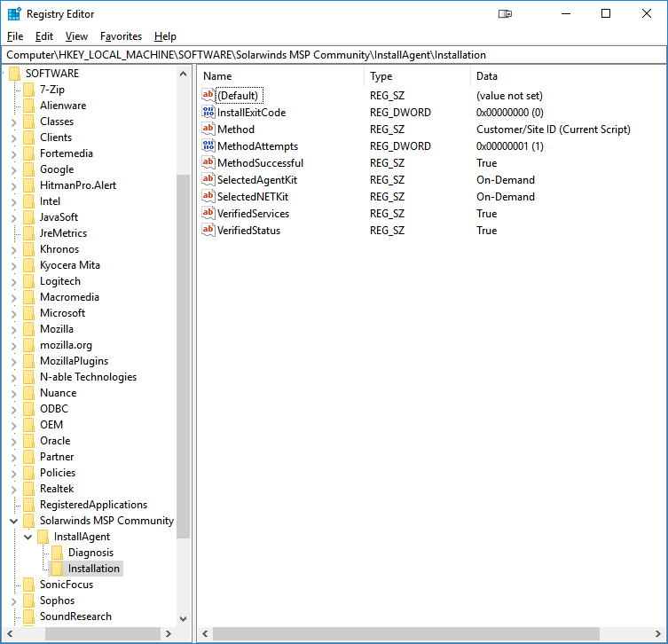Select the Logitech key
Viewport: 668px width, 644px height.
click(x=60, y=281)
